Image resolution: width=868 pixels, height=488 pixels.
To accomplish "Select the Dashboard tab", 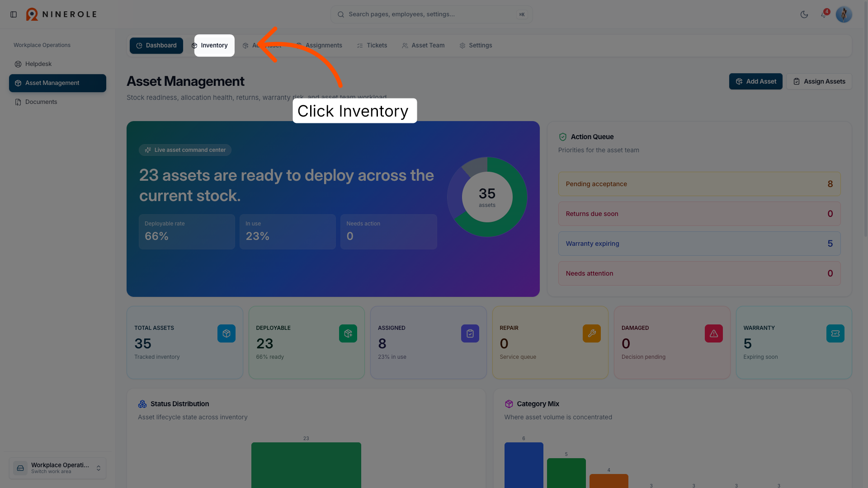I will pos(156,46).
